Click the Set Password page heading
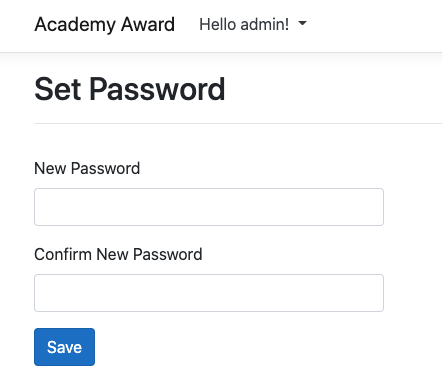The image size is (442, 382). 130,89
